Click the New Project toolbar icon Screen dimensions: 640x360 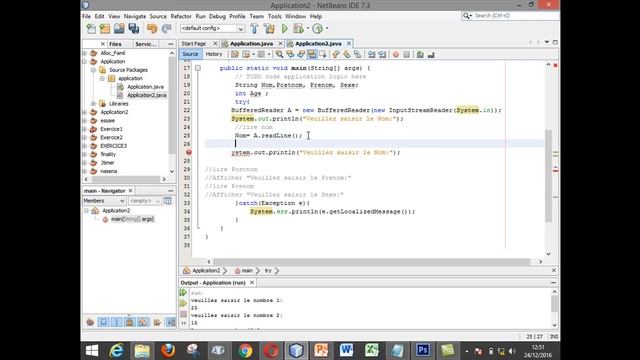[105, 29]
